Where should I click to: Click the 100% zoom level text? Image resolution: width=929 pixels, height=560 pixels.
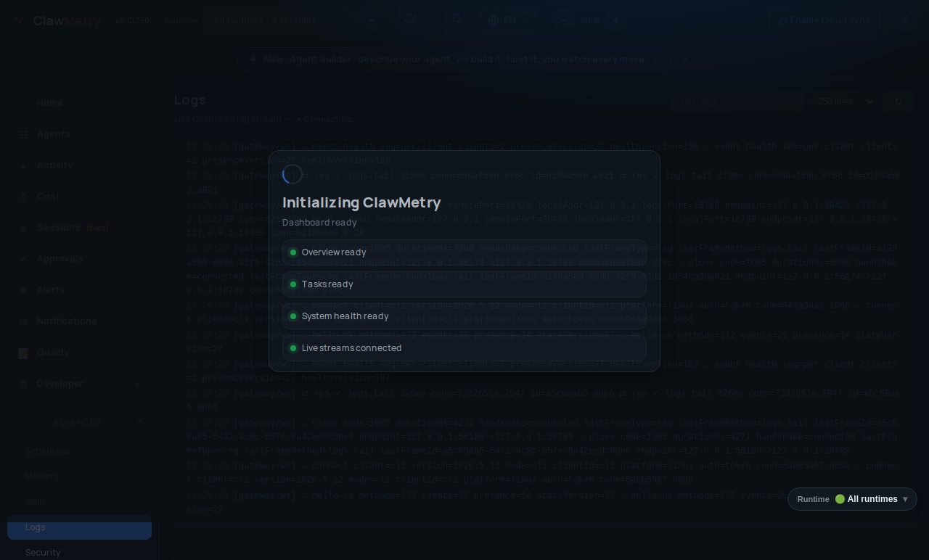coord(590,20)
